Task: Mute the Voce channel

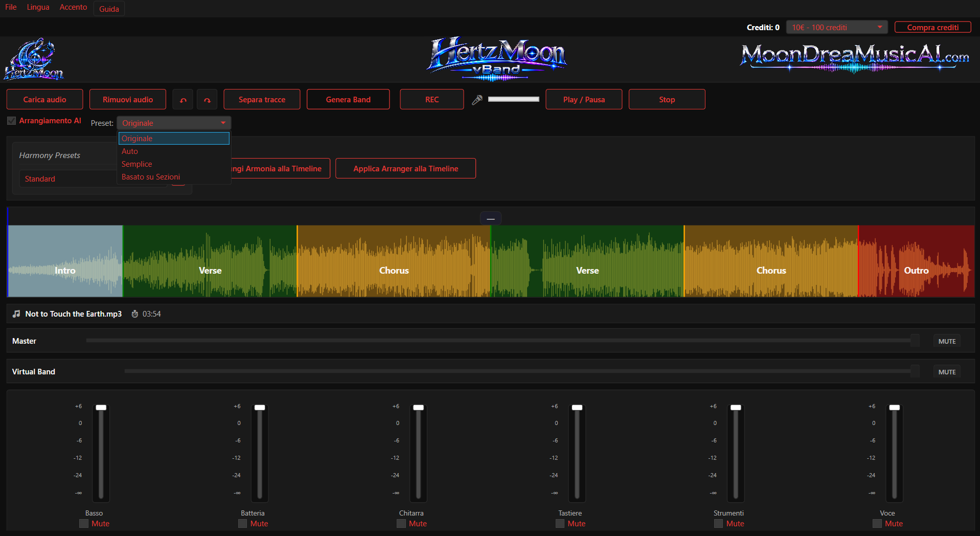Action: click(877, 523)
